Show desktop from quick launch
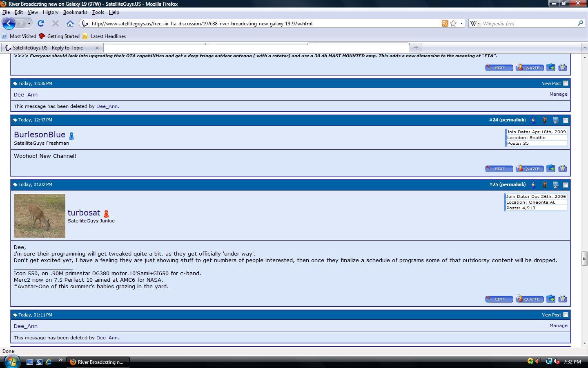This screenshot has height=368, width=588. 30,362
